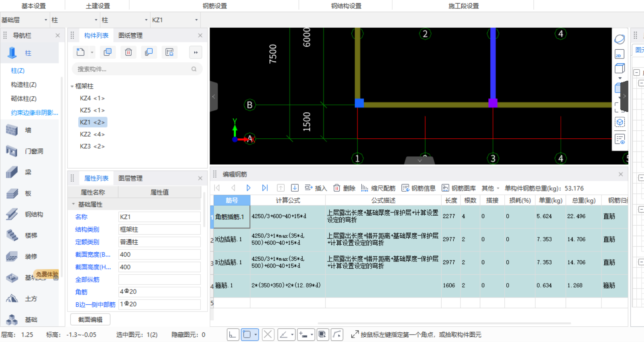Collapse the 框架柱 tree node
Image resolution: width=644 pixels, height=342 pixels.
pos(72,86)
